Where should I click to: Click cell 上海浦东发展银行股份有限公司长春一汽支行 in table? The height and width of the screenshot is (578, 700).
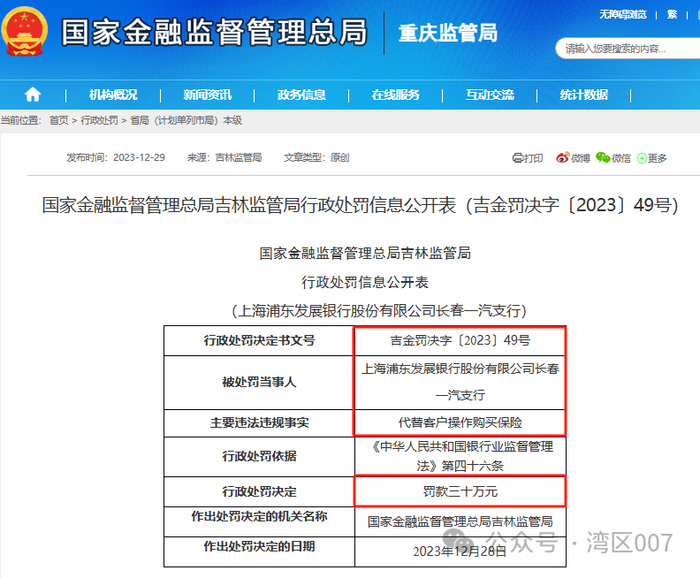[460, 382]
